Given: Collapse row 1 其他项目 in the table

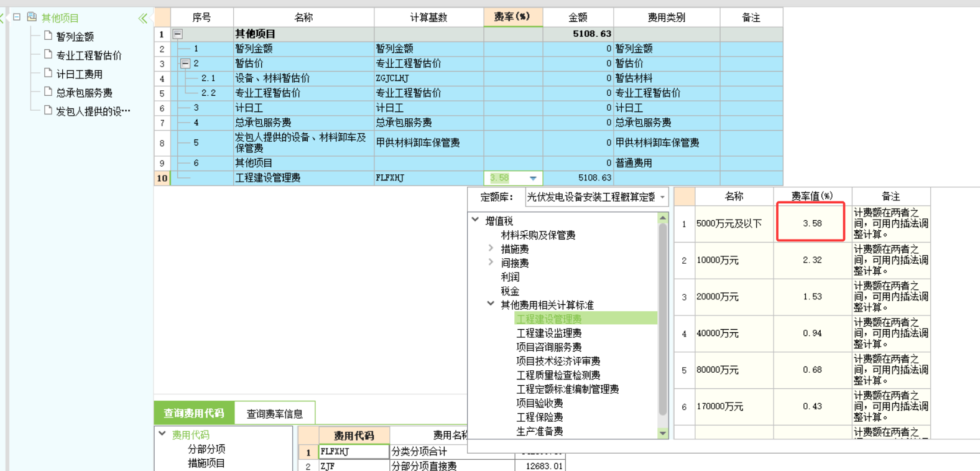Looking at the screenshot, I should click(x=178, y=34).
